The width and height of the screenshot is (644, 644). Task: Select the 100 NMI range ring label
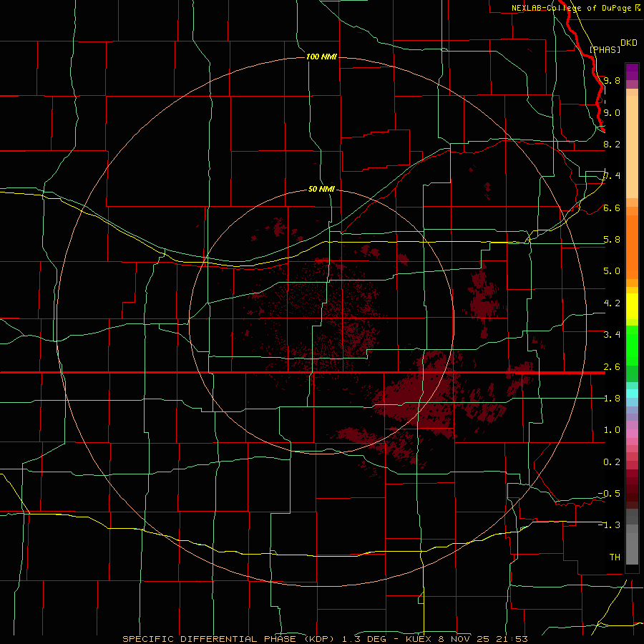[x=321, y=57]
